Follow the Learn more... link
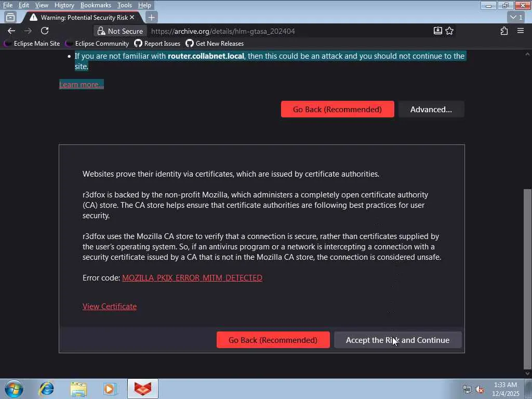532x399 pixels. [82, 85]
